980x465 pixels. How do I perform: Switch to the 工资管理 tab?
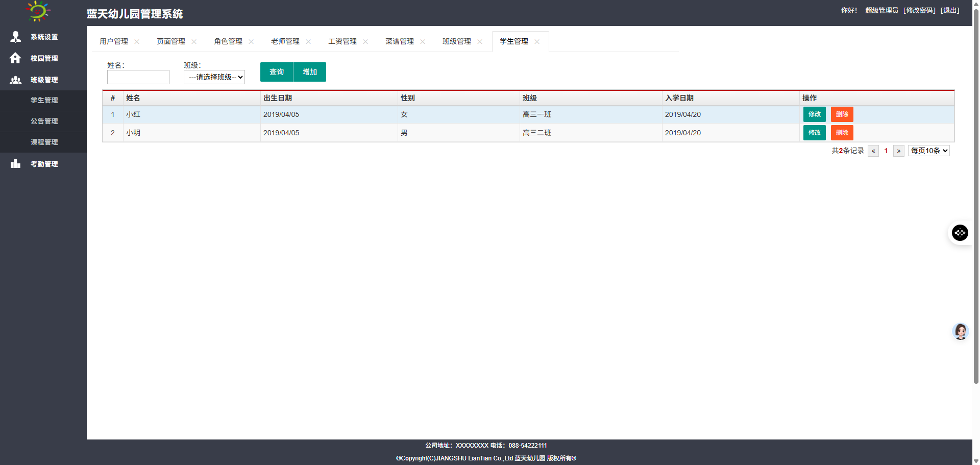coord(342,41)
